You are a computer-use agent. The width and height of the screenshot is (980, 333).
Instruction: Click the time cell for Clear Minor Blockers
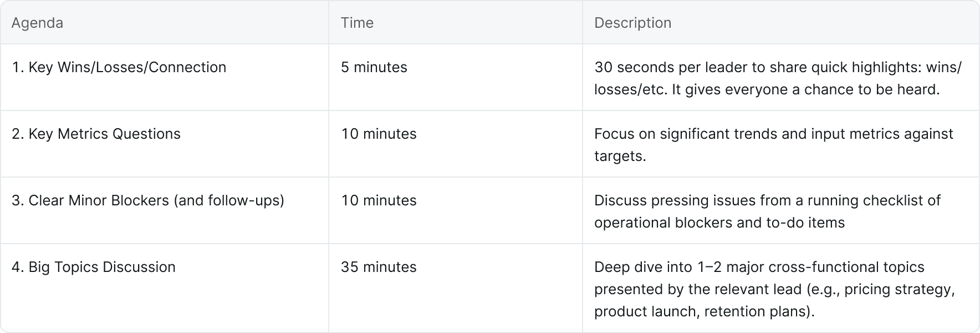coord(379,200)
